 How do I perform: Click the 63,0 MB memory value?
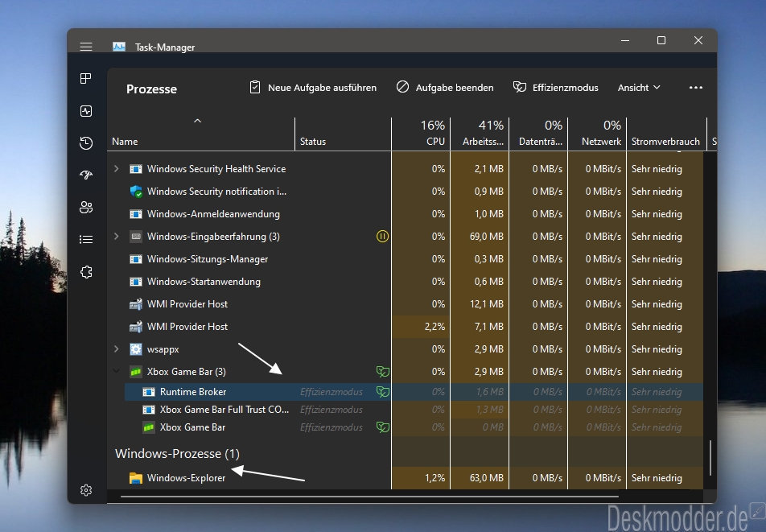coord(487,478)
